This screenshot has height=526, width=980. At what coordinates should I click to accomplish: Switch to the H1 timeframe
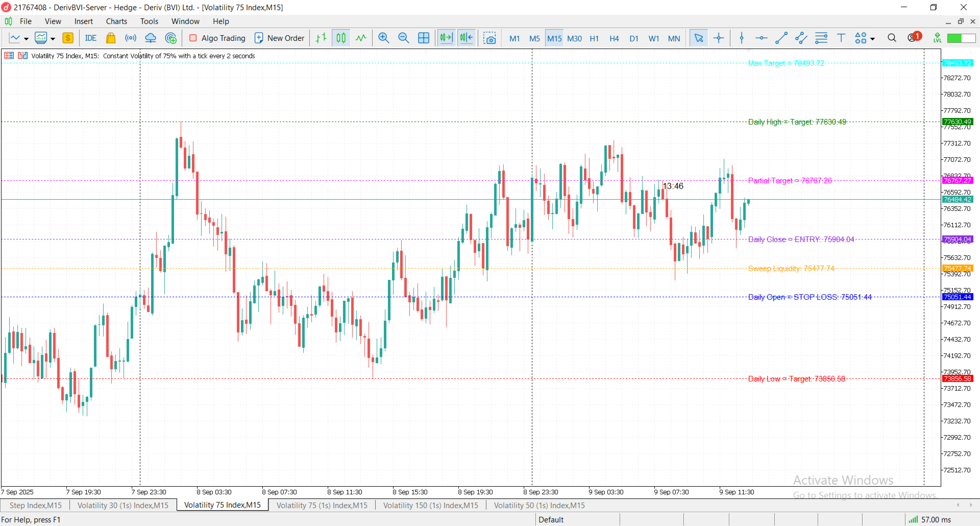coord(594,39)
